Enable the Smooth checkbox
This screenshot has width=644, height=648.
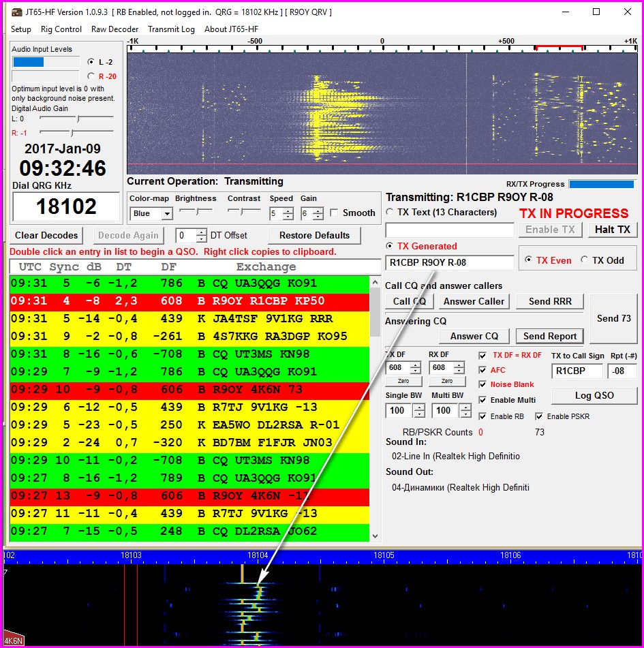coord(334,213)
